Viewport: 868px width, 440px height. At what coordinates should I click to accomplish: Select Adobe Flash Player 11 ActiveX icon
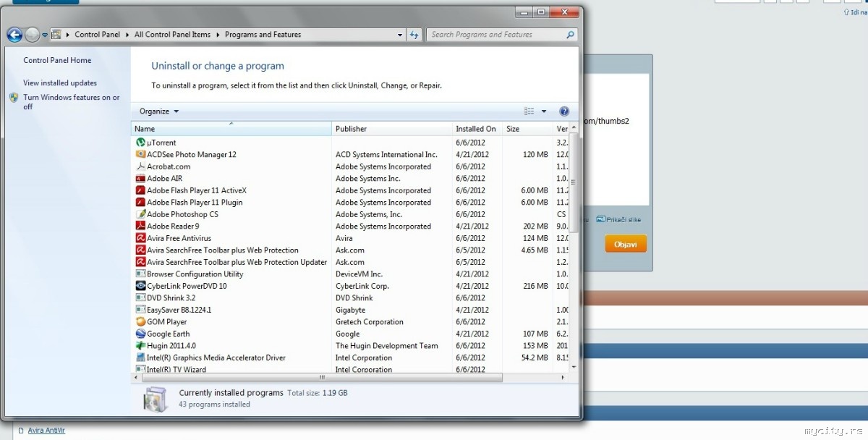click(x=141, y=190)
